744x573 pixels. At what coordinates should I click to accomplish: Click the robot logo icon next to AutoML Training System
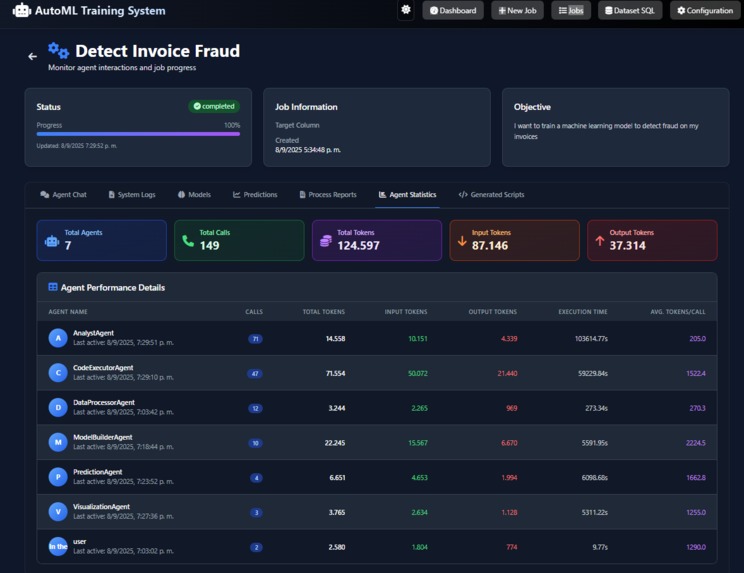point(22,10)
